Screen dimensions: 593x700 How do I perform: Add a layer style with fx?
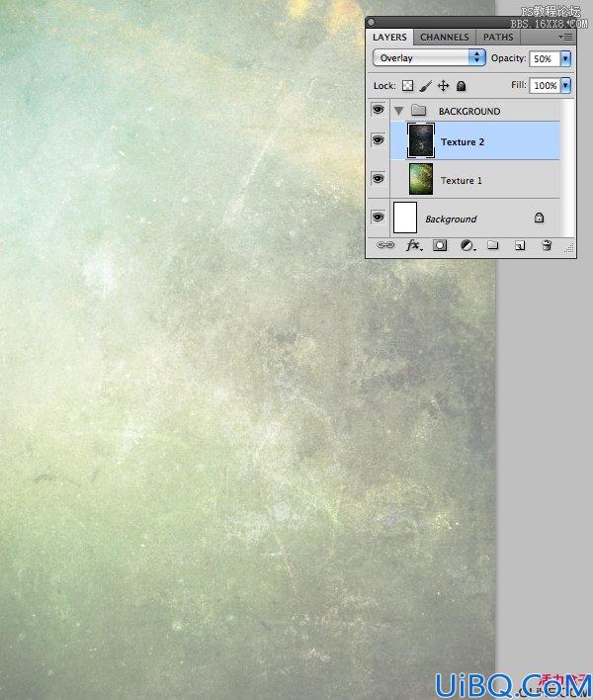414,245
